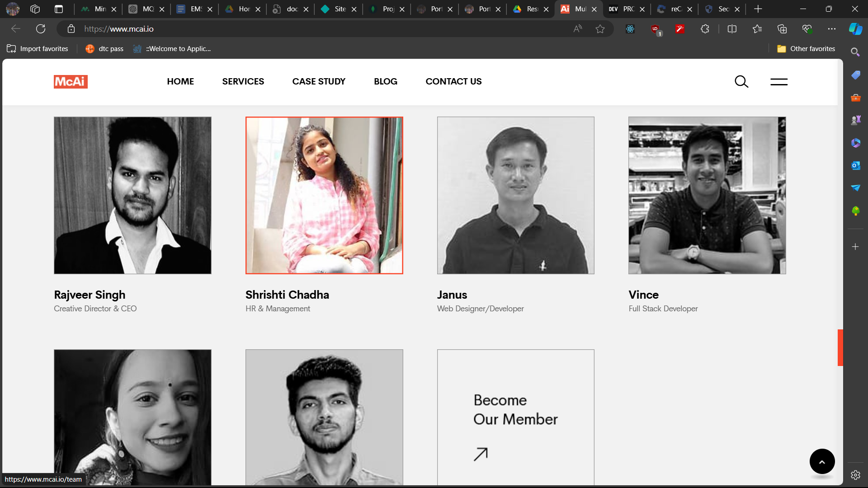Click the scroll-to-top arrow button

coord(822,461)
